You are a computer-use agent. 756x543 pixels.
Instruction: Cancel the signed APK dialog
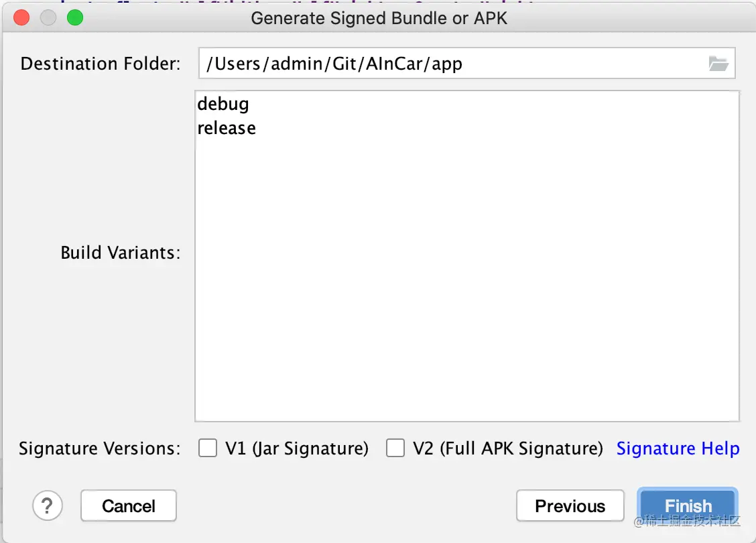coord(129,506)
